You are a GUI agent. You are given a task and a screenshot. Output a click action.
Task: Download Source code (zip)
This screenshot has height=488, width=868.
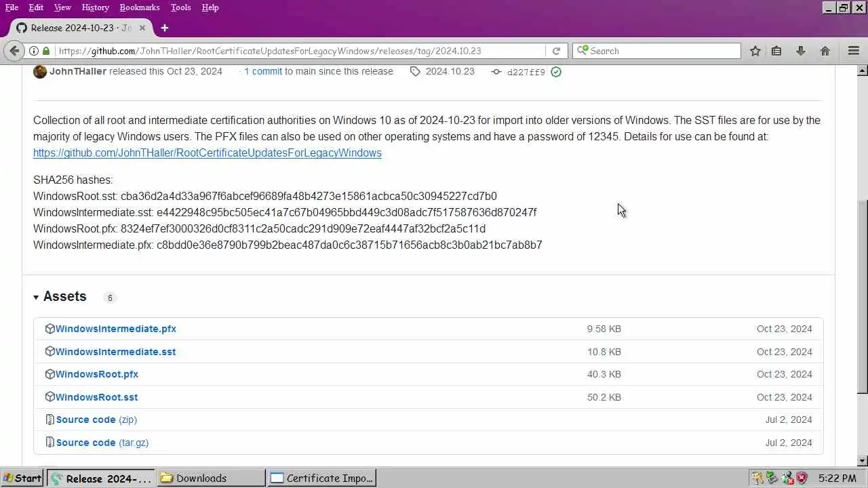coord(96,420)
